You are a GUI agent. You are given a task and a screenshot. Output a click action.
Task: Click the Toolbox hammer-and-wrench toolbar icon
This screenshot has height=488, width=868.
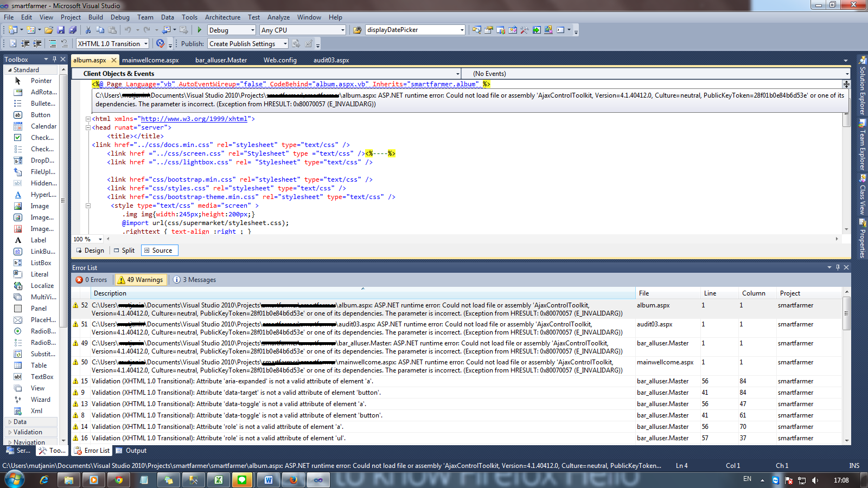point(525,30)
